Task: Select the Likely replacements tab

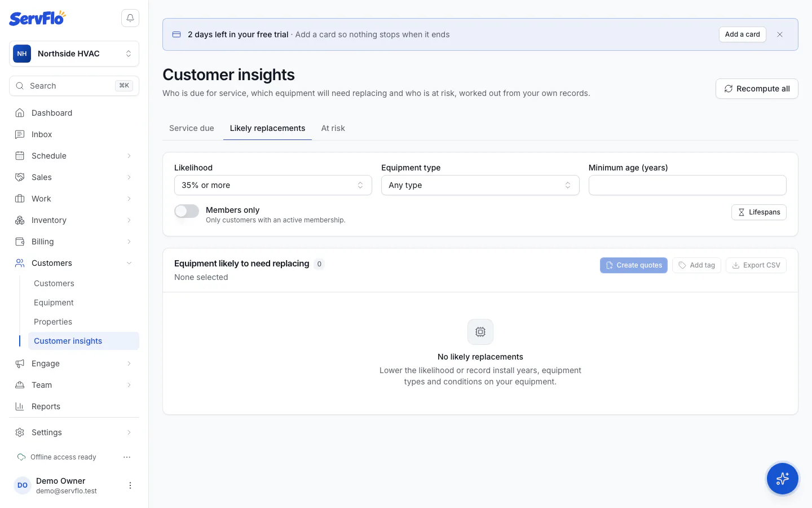Action: point(267,128)
